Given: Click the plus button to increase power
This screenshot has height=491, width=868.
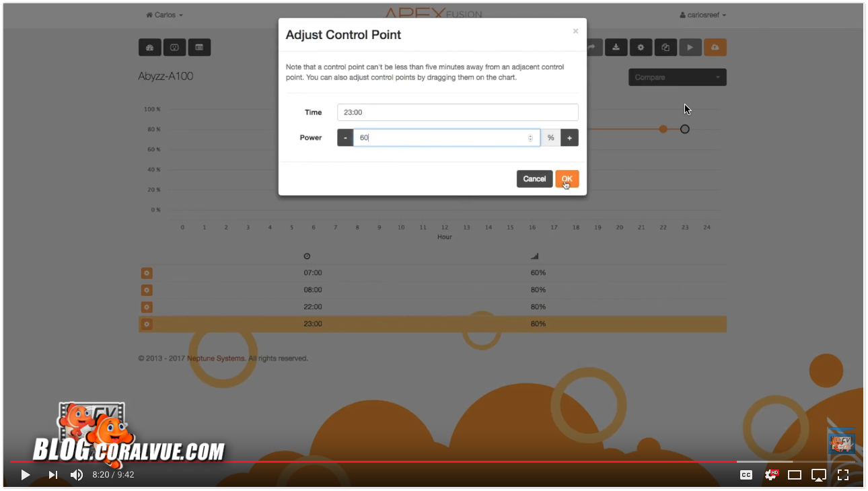Looking at the screenshot, I should click(569, 138).
